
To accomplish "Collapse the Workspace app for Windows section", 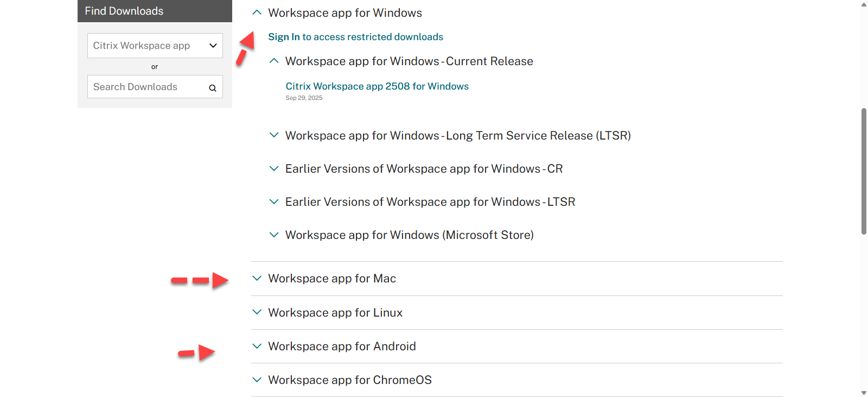I will 257,12.
